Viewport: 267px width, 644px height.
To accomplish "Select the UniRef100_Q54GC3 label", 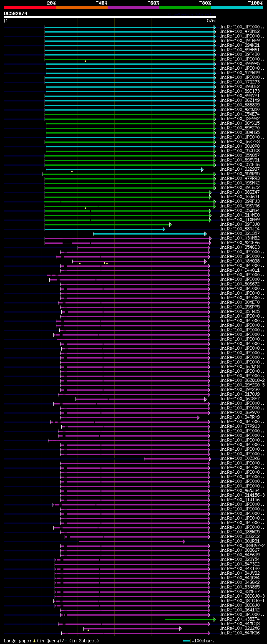I will [239, 247].
